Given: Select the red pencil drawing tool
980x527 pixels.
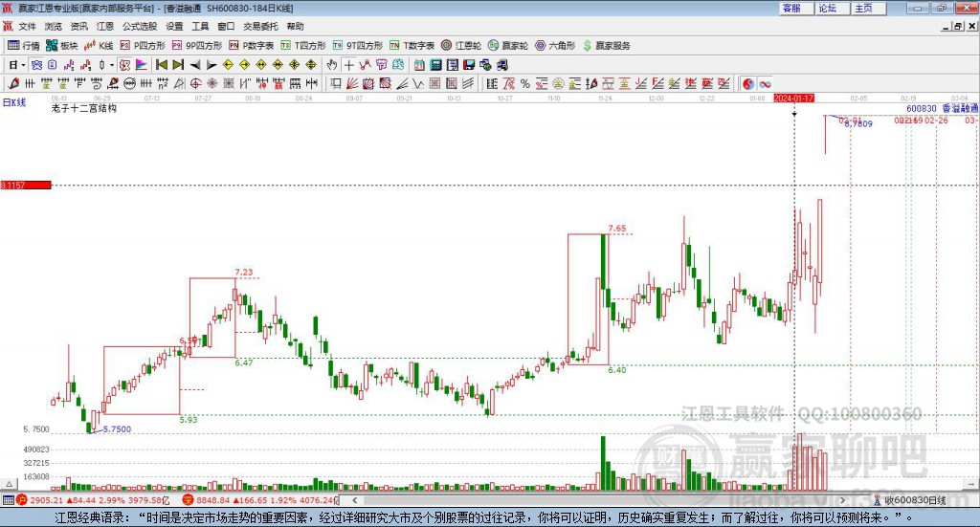Looking at the screenshot, I should point(13,83).
